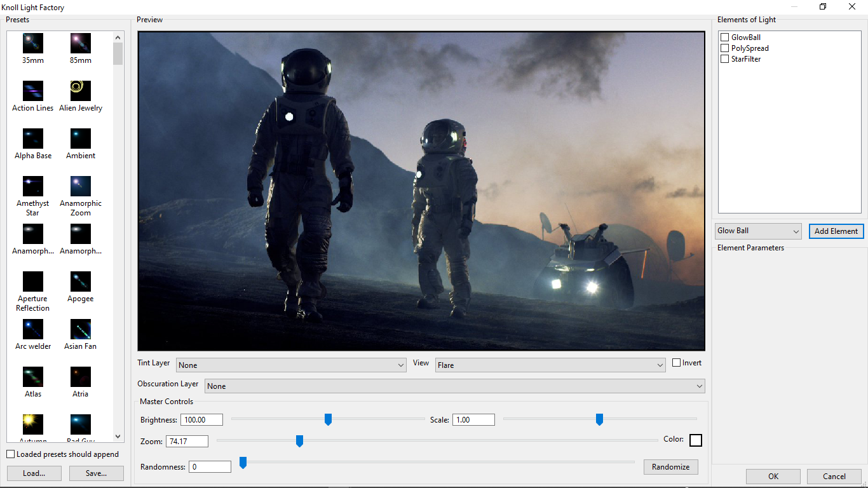Click the Brightness value field
Viewport: 868px width, 488px height.
pyautogui.click(x=201, y=420)
